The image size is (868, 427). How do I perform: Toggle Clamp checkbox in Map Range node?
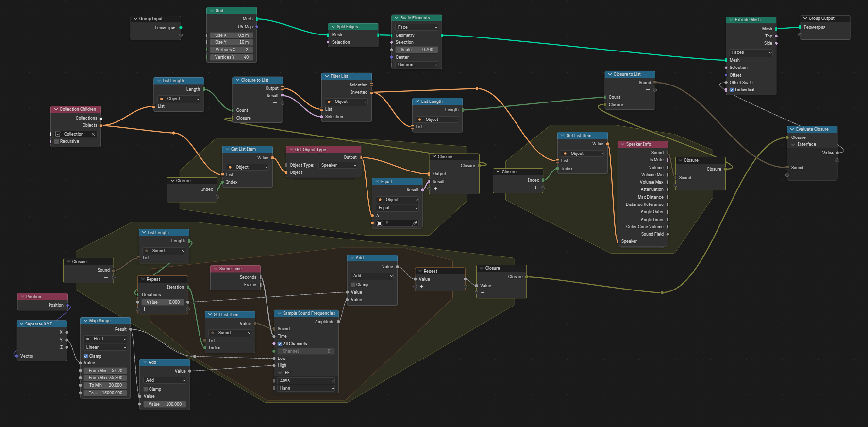click(x=86, y=356)
